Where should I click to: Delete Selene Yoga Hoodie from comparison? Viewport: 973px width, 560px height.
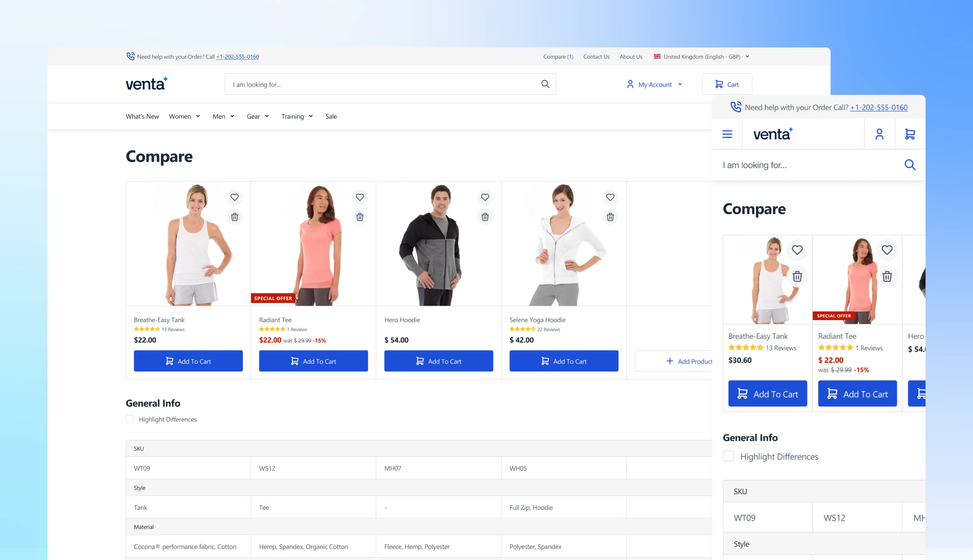pos(610,217)
